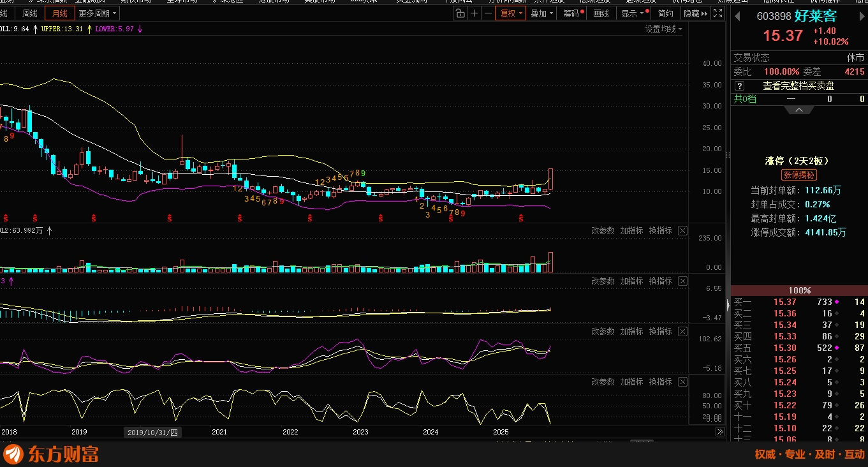
Task: Close the MACD indicator panel
Action: (682, 281)
